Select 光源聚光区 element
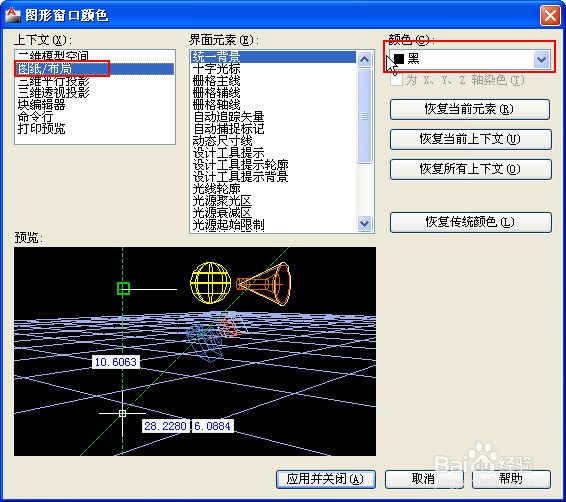The image size is (566, 502). (x=273, y=201)
